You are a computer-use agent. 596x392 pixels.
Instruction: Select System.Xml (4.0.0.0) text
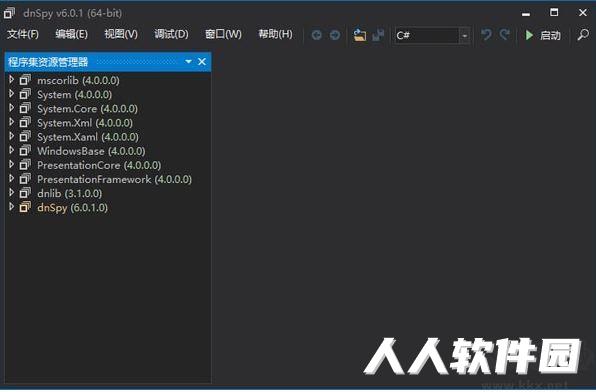click(x=85, y=123)
